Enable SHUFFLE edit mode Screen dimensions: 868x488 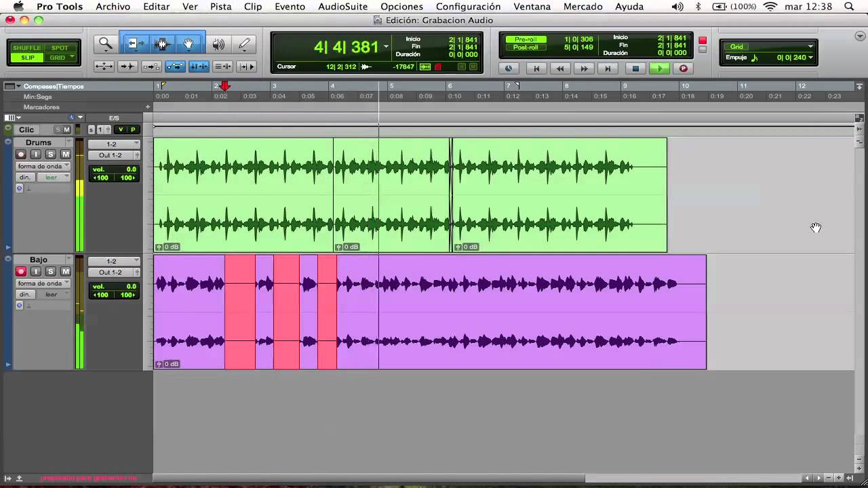[x=27, y=48]
